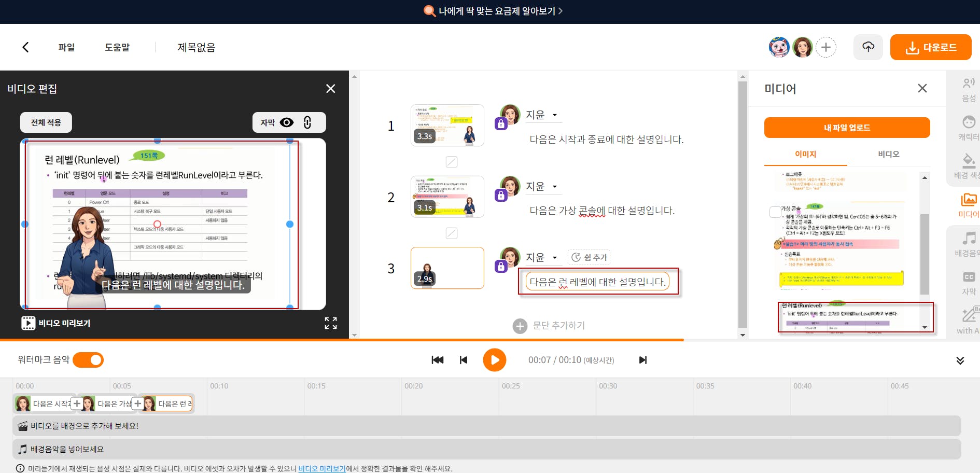
Task: Open the 도움말 menu
Action: [117, 47]
